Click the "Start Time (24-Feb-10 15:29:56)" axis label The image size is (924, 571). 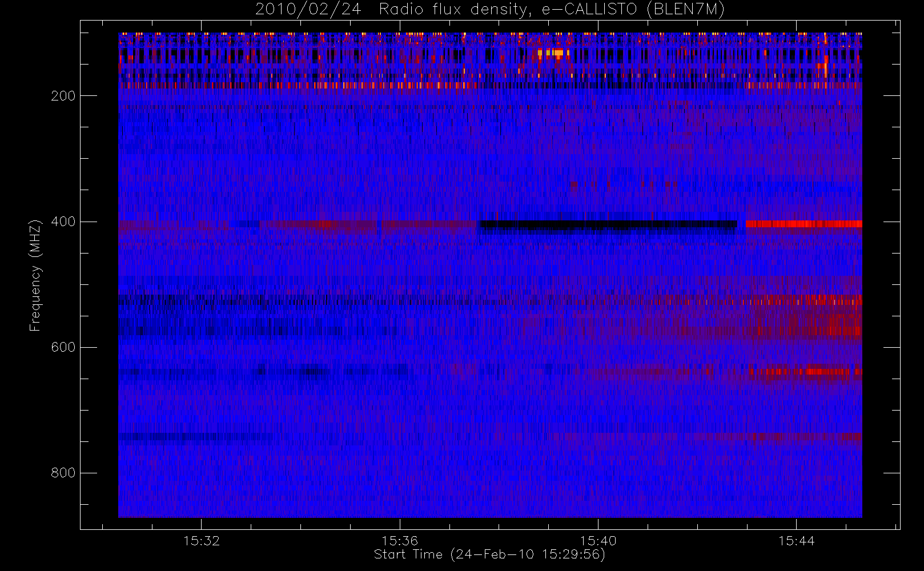[x=489, y=554]
